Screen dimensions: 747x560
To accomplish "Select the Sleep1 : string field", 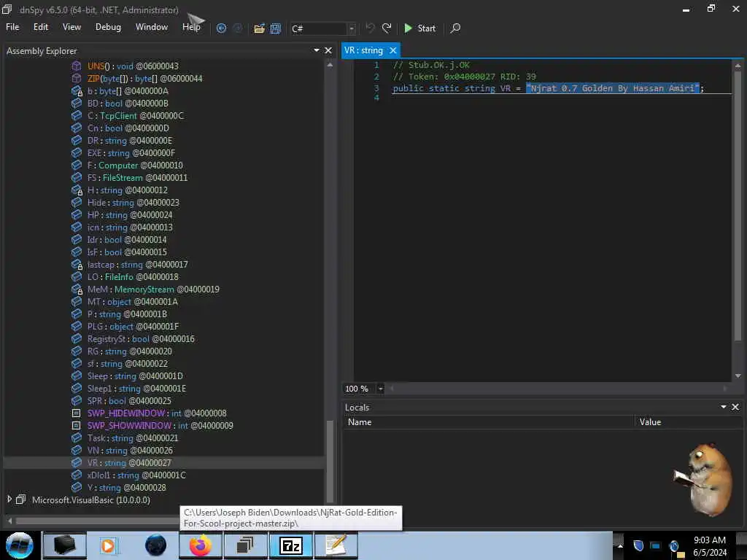I will (x=136, y=389).
